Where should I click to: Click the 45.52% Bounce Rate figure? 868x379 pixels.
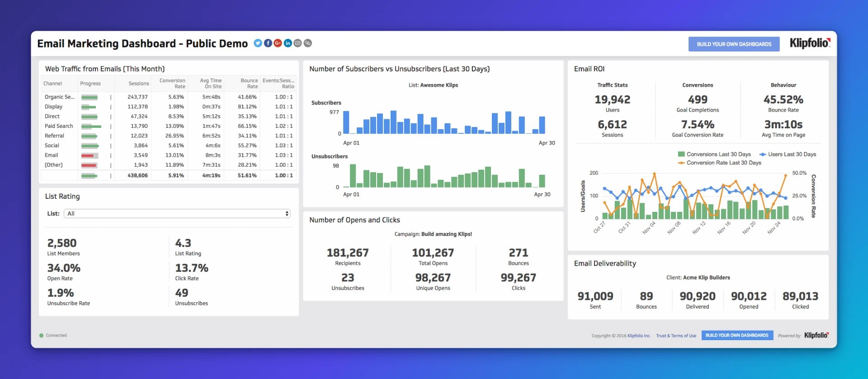click(x=783, y=99)
